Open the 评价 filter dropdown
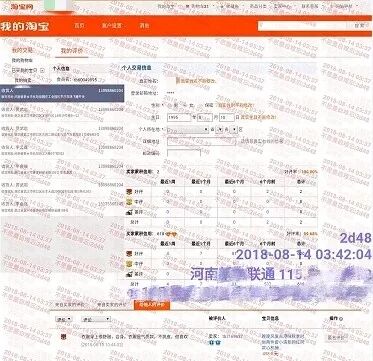The width and height of the screenshot is (373, 361). click(64, 319)
